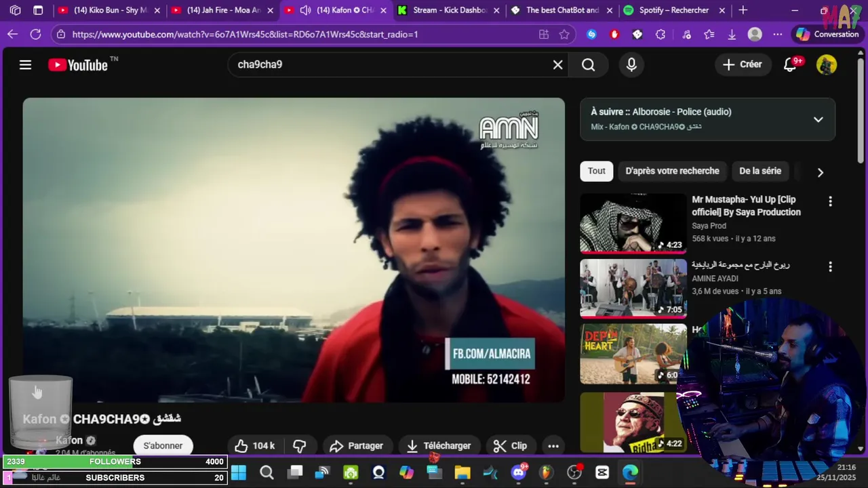Select D'après votre recherche filter chip
Image resolution: width=868 pixels, height=488 pixels.
tap(672, 171)
